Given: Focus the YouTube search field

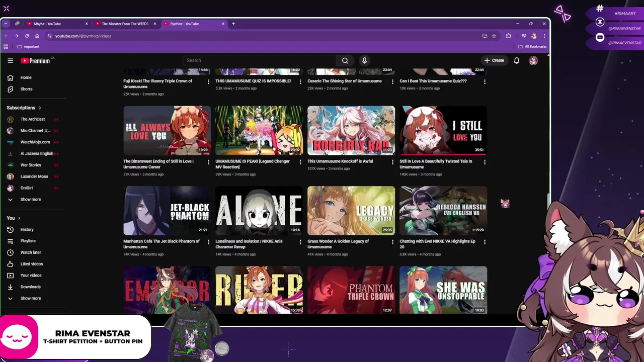Looking at the screenshot, I should pos(259,60).
